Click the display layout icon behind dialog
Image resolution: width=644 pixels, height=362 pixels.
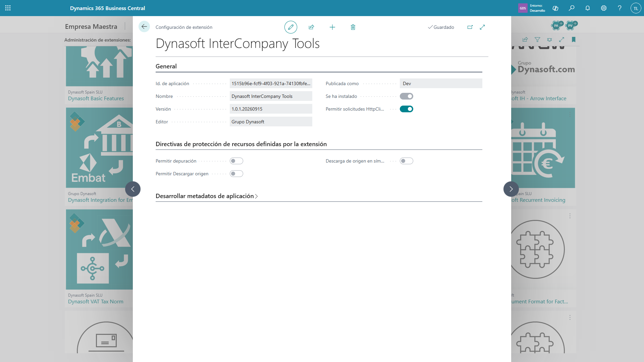(x=549, y=40)
